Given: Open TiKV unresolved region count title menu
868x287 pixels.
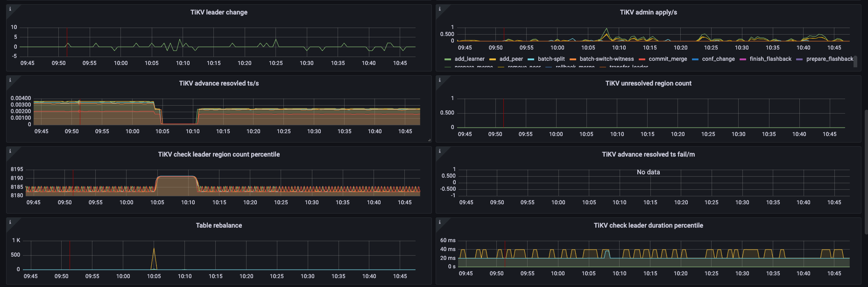Looking at the screenshot, I should [x=648, y=83].
